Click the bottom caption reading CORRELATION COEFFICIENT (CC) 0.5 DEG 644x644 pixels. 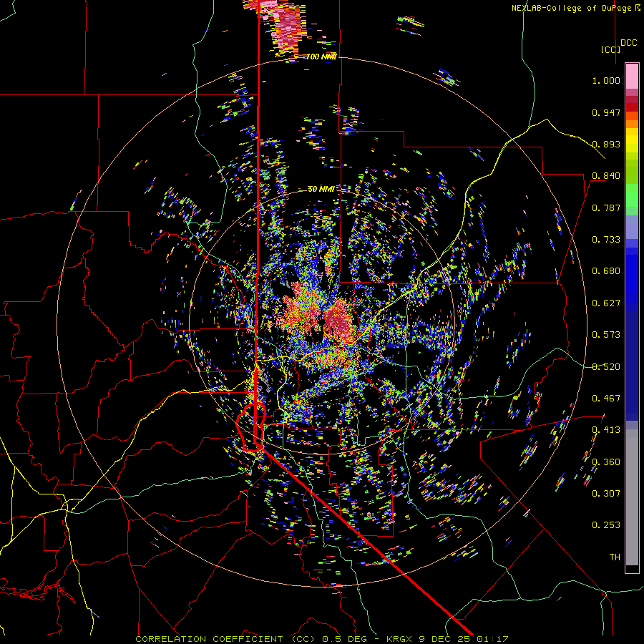[251, 639]
